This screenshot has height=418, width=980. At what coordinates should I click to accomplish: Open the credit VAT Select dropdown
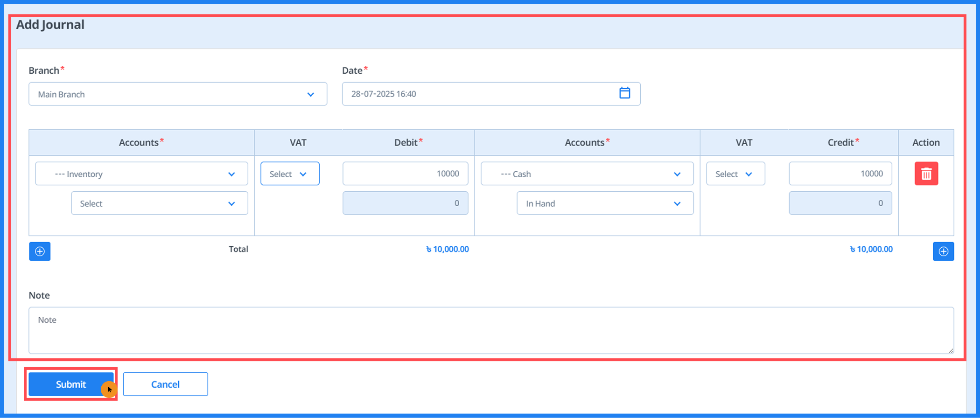735,174
